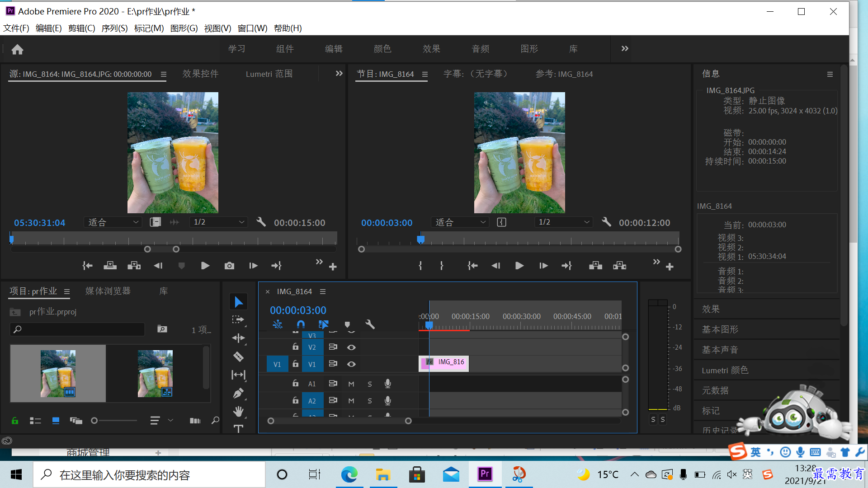
Task: Select the Hand tool
Action: 238,411
